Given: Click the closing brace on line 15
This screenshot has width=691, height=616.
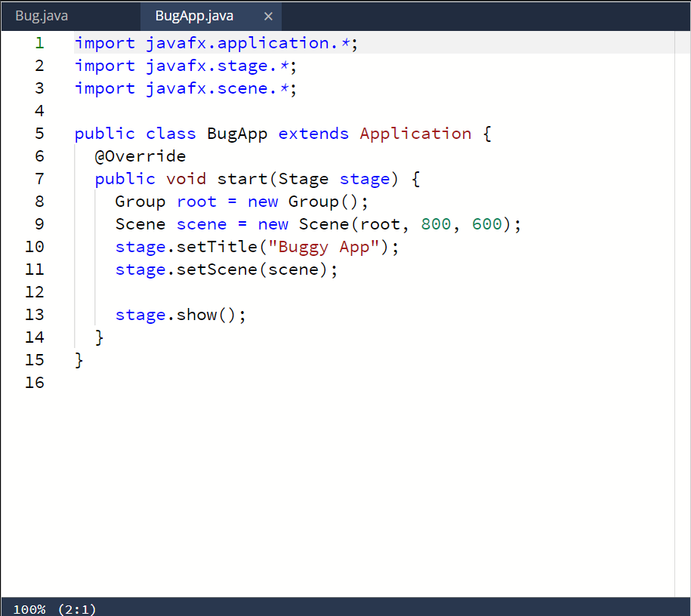Looking at the screenshot, I should (x=78, y=360).
